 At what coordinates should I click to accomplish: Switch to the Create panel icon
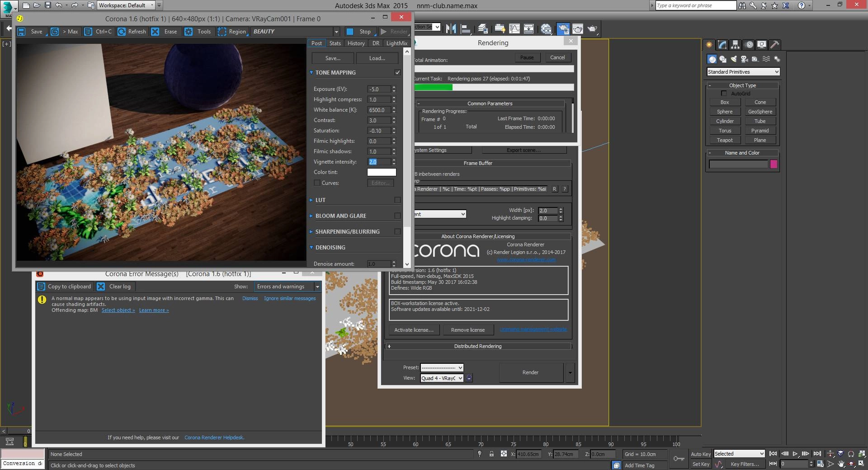click(x=709, y=44)
